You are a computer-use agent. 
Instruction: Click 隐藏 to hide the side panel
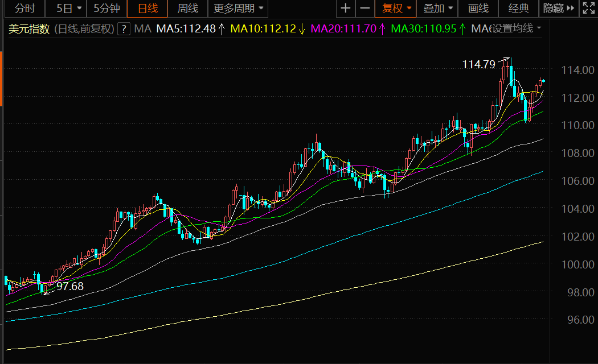pos(559,9)
